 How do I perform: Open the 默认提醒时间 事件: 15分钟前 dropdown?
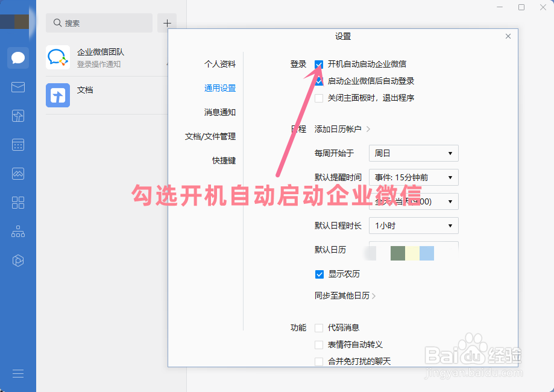(x=414, y=177)
